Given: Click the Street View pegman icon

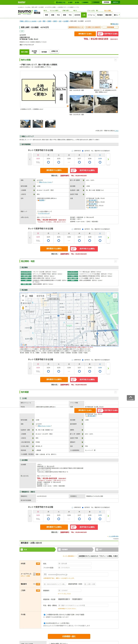Looking at the screenshot, I should click(x=23, y=308).
